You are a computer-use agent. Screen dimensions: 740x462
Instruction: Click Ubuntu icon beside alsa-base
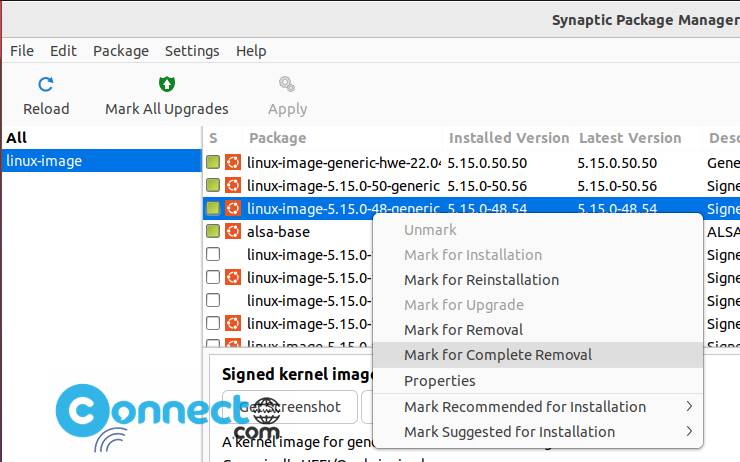233,231
